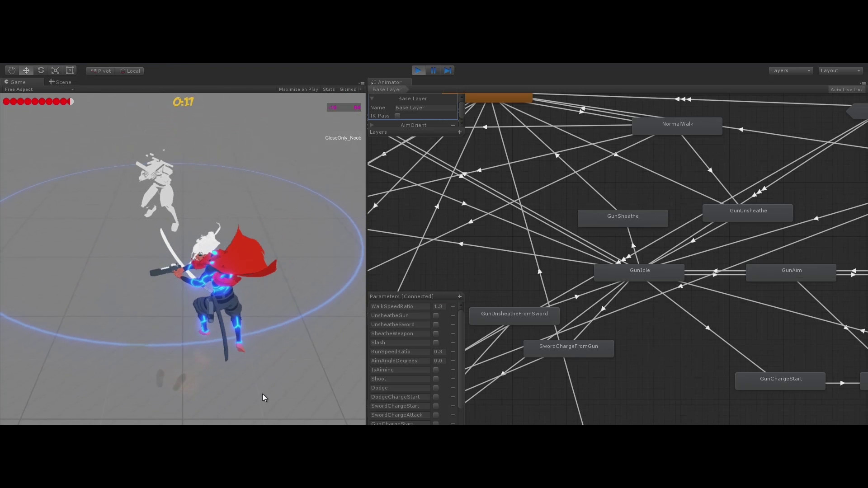Click the Stats button in the Game view
The height and width of the screenshot is (488, 868).
coord(328,89)
